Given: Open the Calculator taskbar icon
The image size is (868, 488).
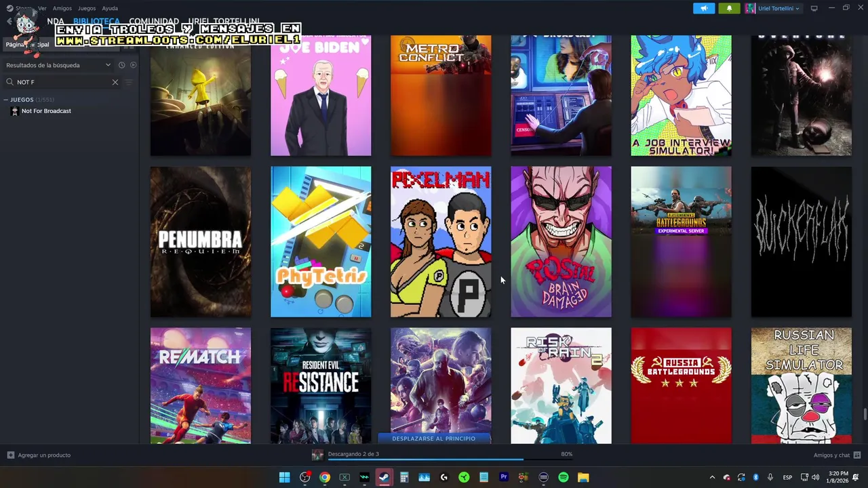Looking at the screenshot, I should pos(404,477).
